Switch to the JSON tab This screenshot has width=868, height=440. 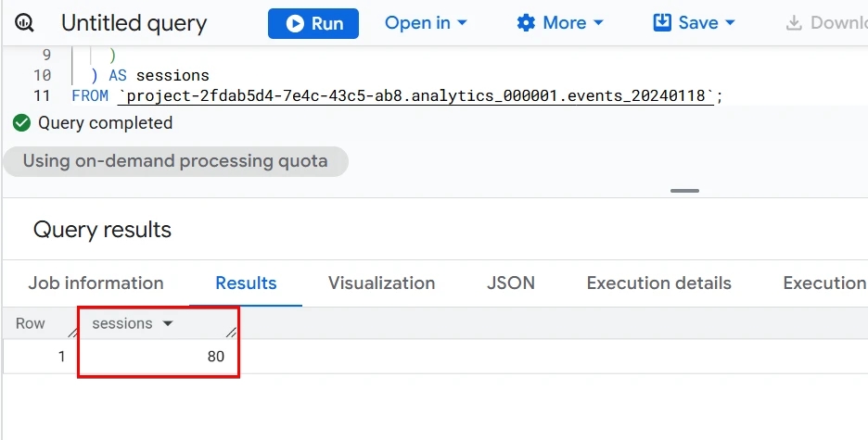pos(511,283)
